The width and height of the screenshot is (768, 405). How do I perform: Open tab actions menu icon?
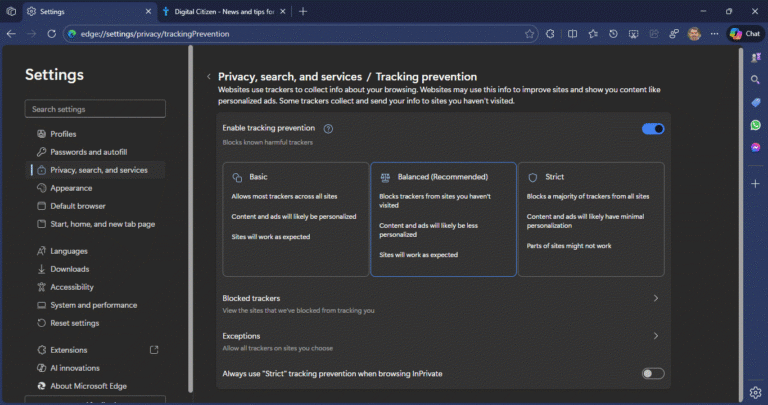click(11, 11)
